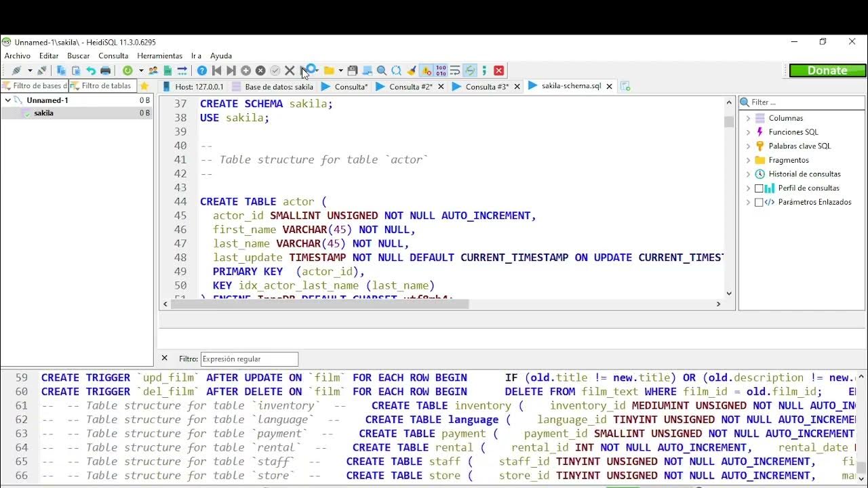Toggle the binary 100 010 display icon
868x488 pixels.
point(441,70)
